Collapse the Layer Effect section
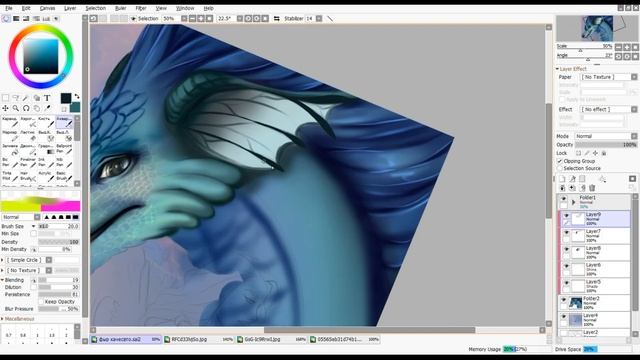Image resolution: width=640 pixels, height=360 pixels. click(x=558, y=69)
